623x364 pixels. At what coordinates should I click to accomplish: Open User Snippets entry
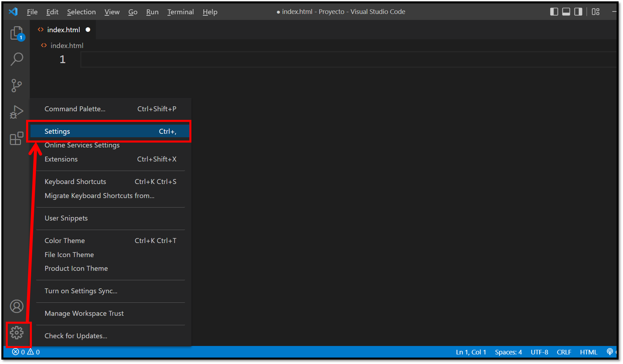coord(110,218)
